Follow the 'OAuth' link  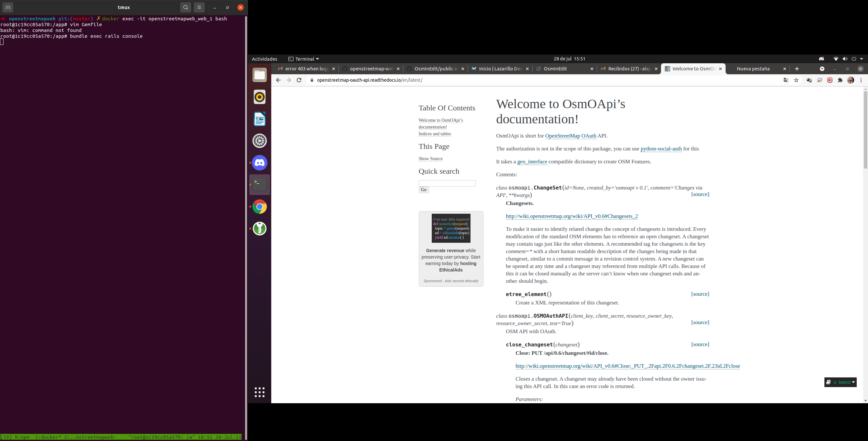click(589, 136)
